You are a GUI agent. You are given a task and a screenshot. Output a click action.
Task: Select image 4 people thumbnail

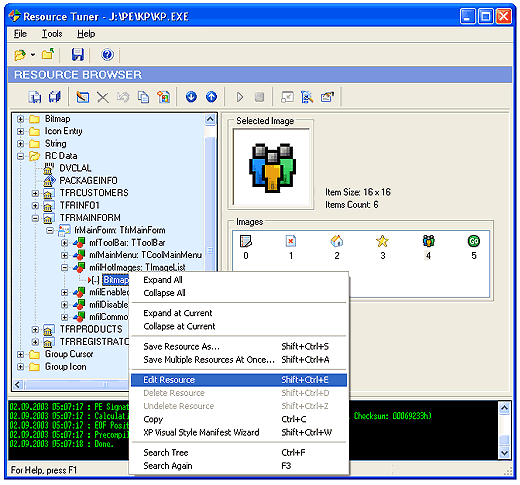428,241
